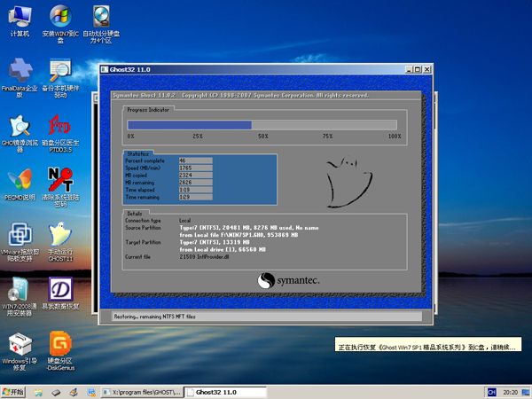Click Target Partition 13319 MB line
This screenshot has height=399, width=532.
[215, 242]
